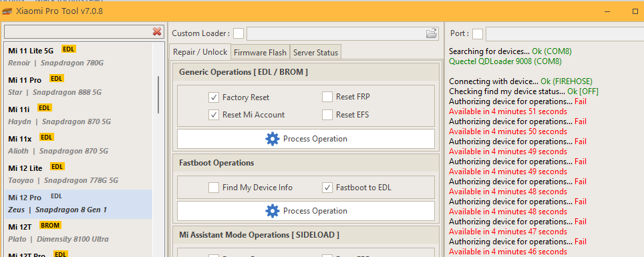644x257 pixels.
Task: Click log line Quectel QDLoader 9008 (COM8)
Action: [x=505, y=61]
